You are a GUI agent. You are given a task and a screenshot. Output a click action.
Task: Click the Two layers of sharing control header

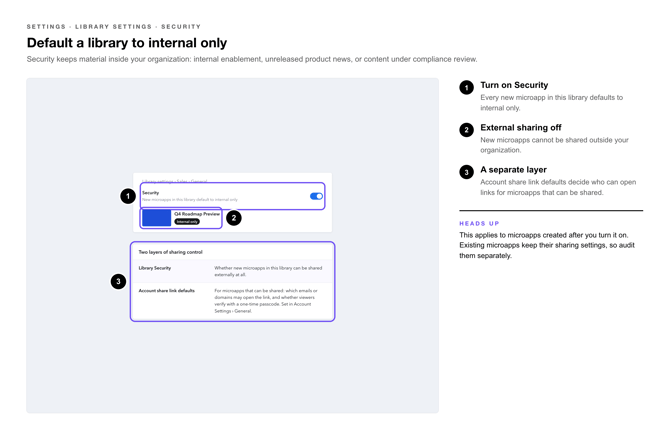click(x=170, y=252)
